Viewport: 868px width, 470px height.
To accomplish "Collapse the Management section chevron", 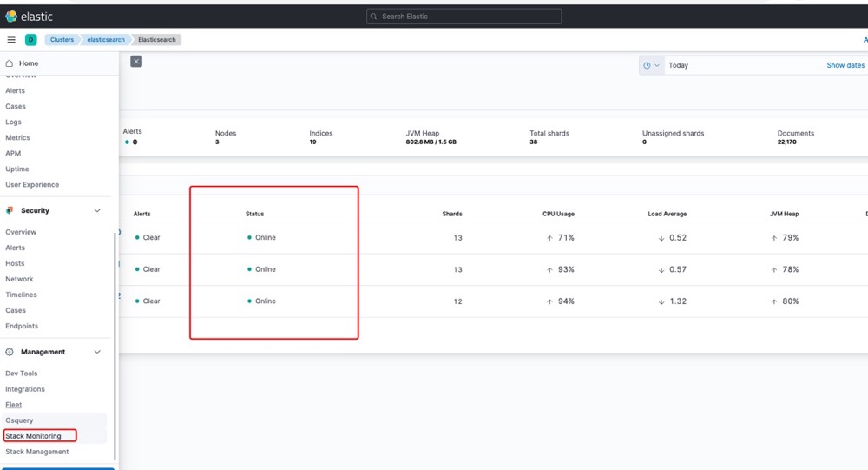I will pos(97,352).
